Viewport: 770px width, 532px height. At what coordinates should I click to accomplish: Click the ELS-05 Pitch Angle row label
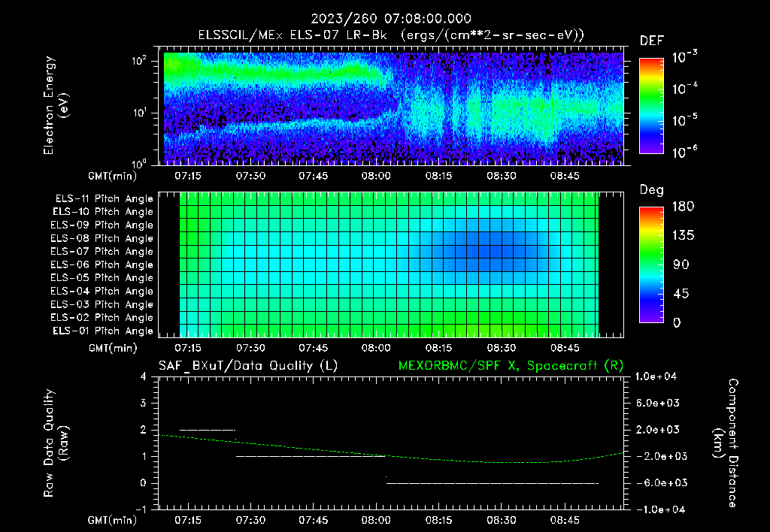pyautogui.click(x=102, y=278)
